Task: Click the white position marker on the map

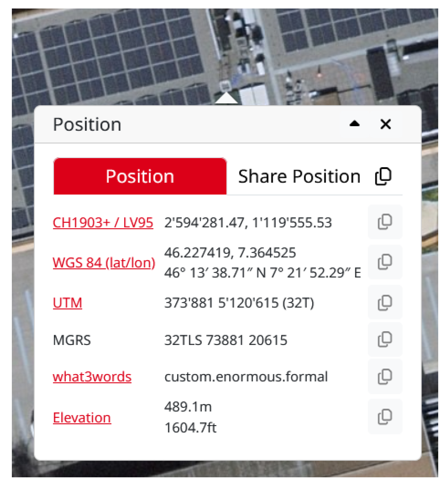Action: click(226, 99)
